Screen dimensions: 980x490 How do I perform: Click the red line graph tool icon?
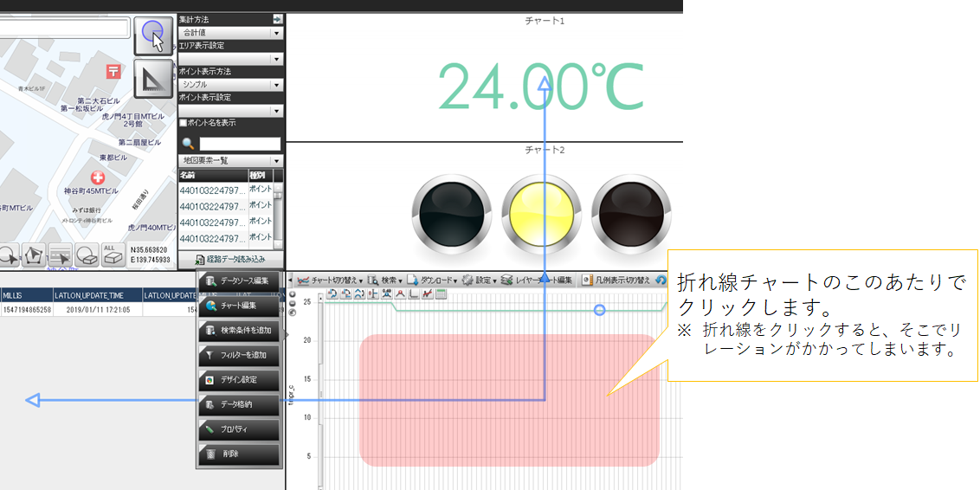point(429,293)
